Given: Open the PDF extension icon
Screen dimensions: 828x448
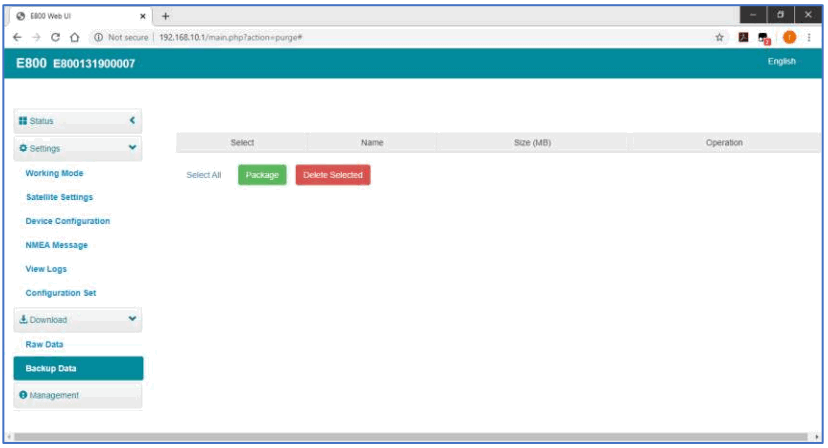Looking at the screenshot, I should point(744,38).
